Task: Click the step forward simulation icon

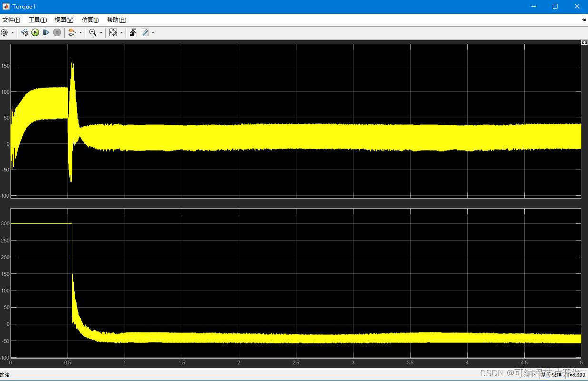Action: coord(46,32)
